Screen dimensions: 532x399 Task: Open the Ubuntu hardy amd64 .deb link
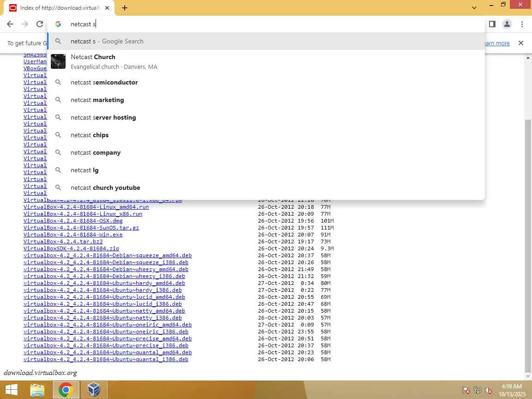point(104,283)
